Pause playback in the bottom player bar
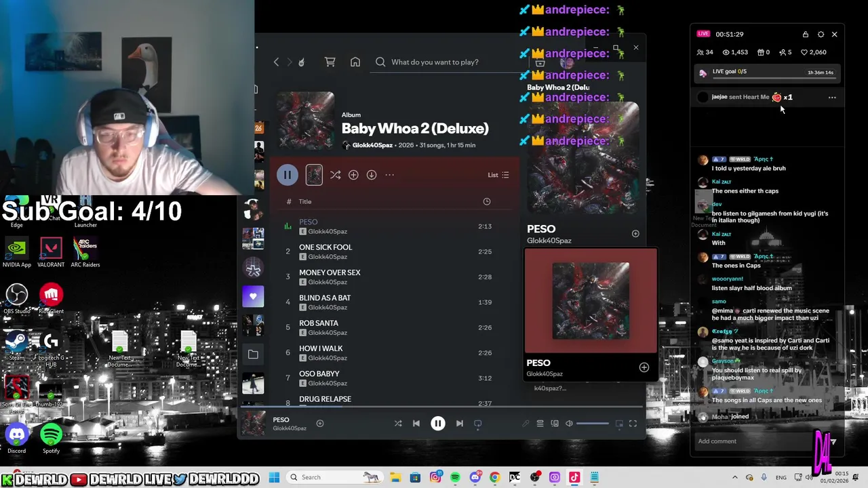868x488 pixels. 438,424
